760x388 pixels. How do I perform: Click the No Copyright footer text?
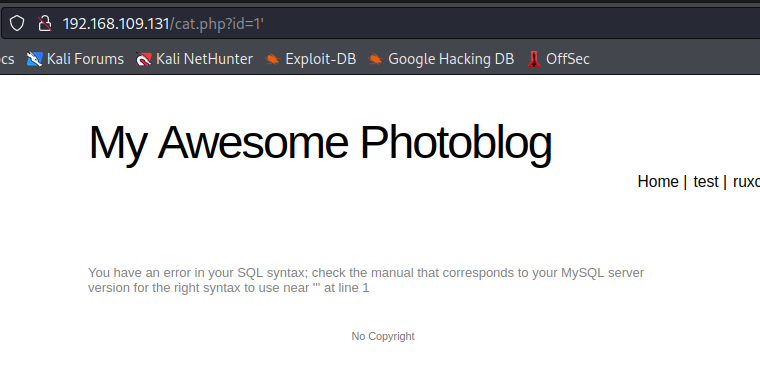point(383,336)
